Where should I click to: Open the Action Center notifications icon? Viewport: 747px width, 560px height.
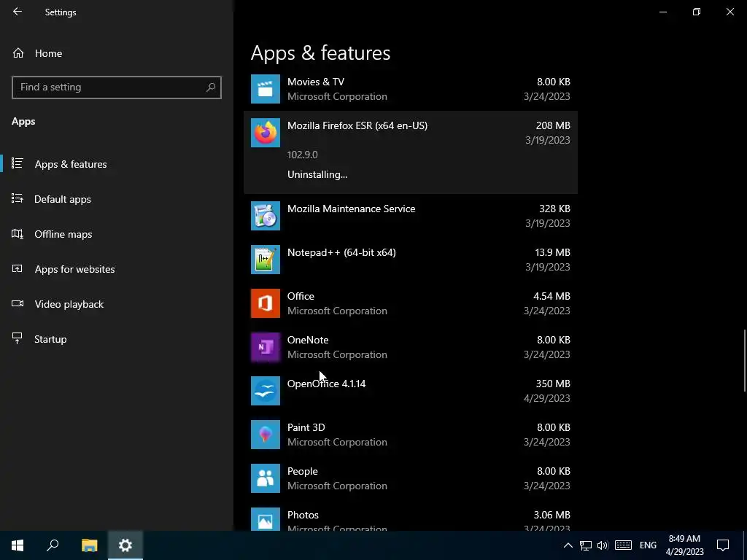(x=723, y=545)
